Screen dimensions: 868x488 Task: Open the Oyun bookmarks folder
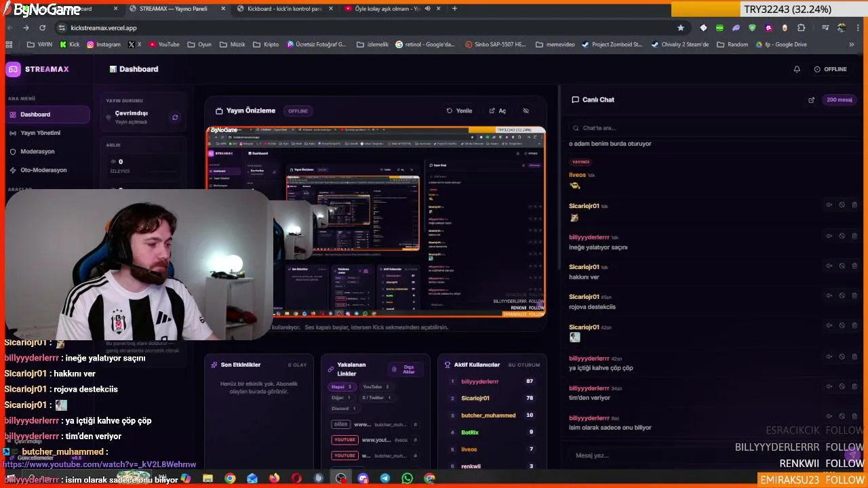(199, 45)
